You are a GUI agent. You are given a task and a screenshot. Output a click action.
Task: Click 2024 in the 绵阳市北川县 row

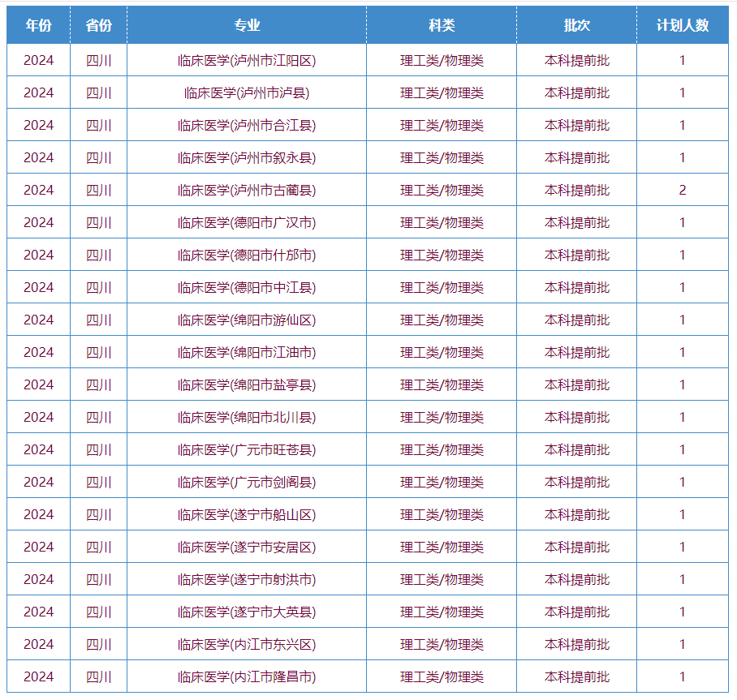(x=38, y=417)
